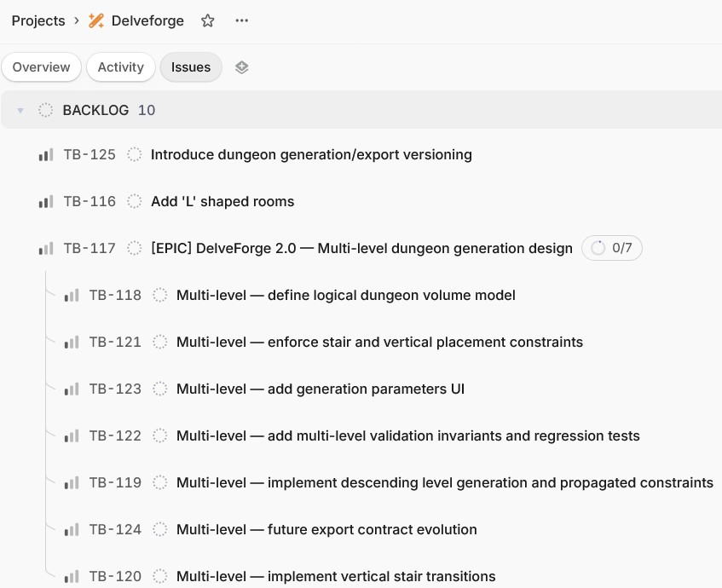The width and height of the screenshot is (722, 588).
Task: Select the Issues tab
Action: [191, 67]
